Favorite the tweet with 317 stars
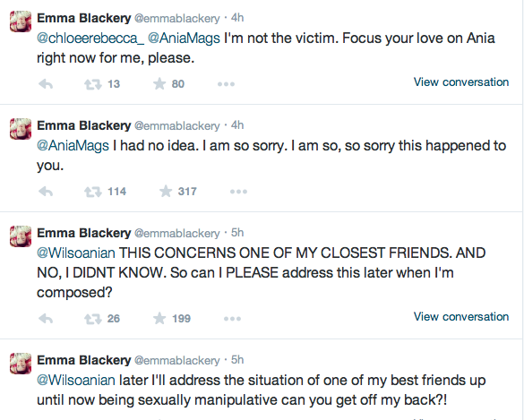This screenshot has height=420, width=524. click(166, 191)
